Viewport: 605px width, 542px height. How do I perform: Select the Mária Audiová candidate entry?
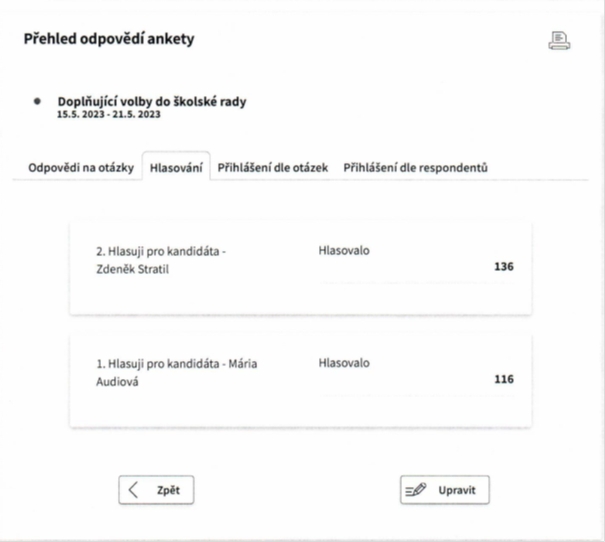176,373
